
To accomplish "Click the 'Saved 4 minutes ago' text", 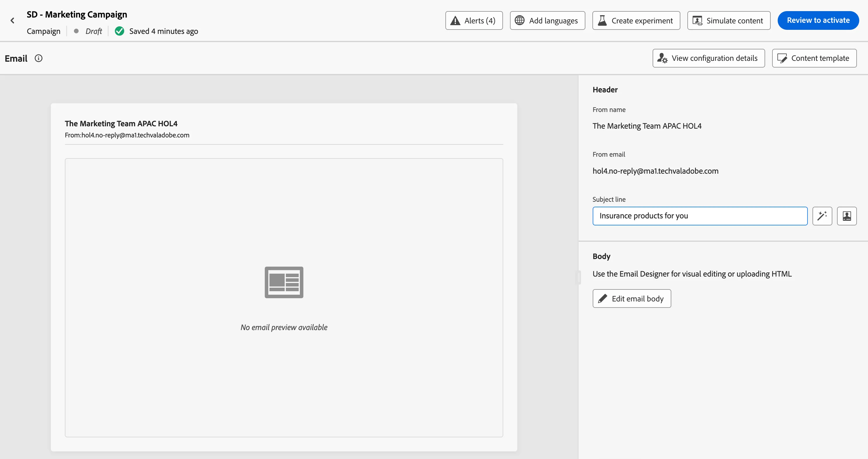I will click(163, 31).
